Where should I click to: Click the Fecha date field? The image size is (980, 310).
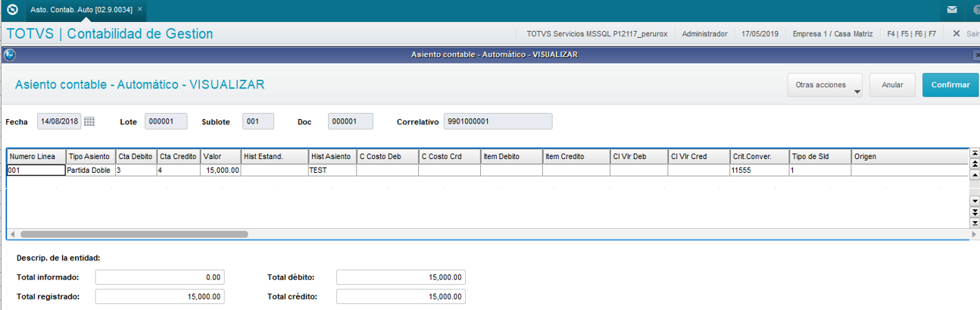tap(59, 121)
